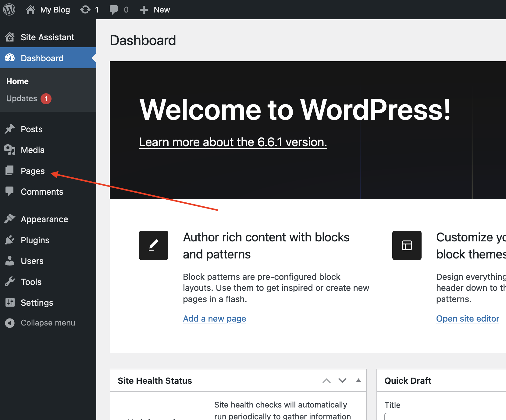Click the Dashboard gauge icon

tap(10, 58)
